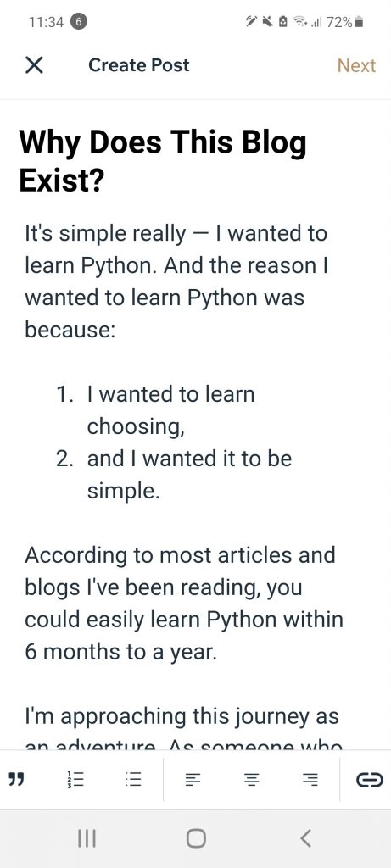Tap the paragraph about 6 months to a year
This screenshot has height=868, width=391.
tap(184, 604)
